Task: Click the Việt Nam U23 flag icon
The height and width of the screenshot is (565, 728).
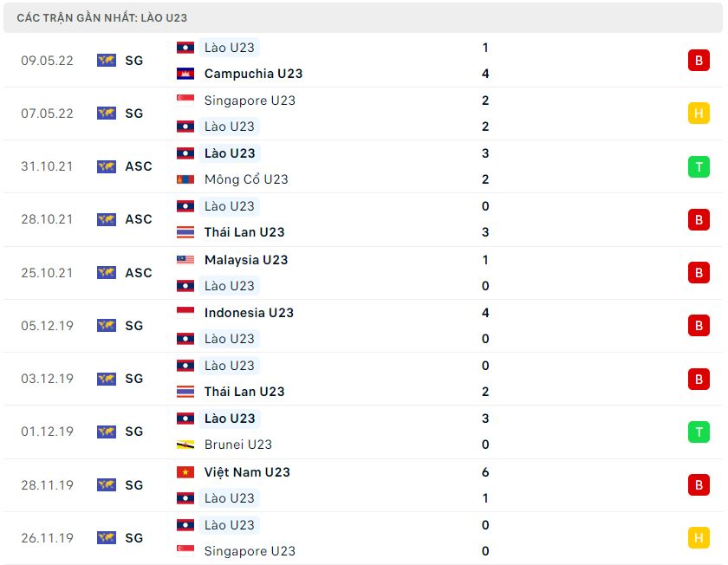Action: pos(185,472)
